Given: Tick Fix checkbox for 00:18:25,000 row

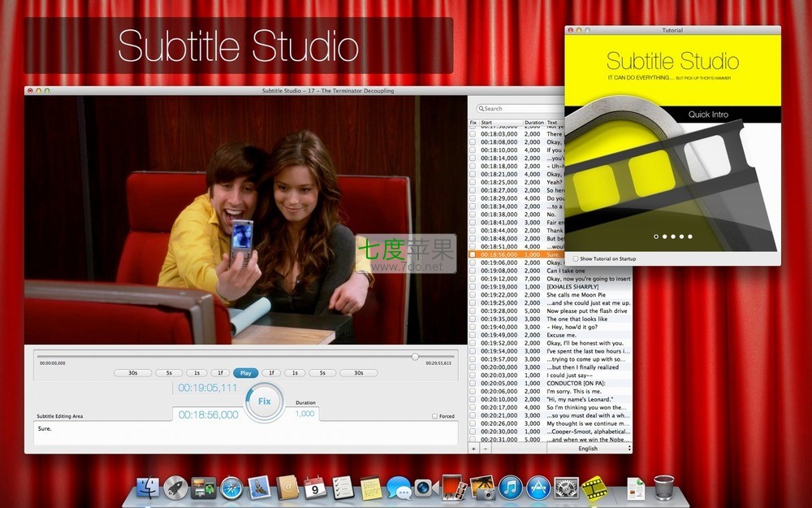Looking at the screenshot, I should click(x=473, y=182).
